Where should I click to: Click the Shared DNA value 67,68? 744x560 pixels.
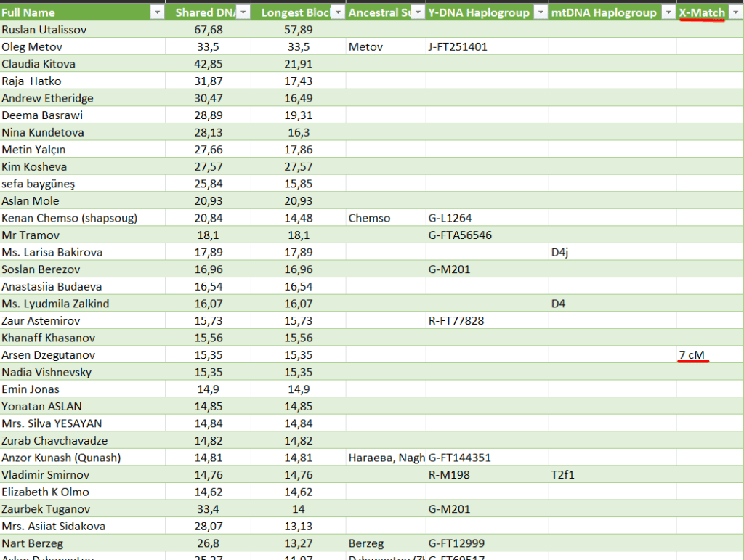(x=209, y=30)
